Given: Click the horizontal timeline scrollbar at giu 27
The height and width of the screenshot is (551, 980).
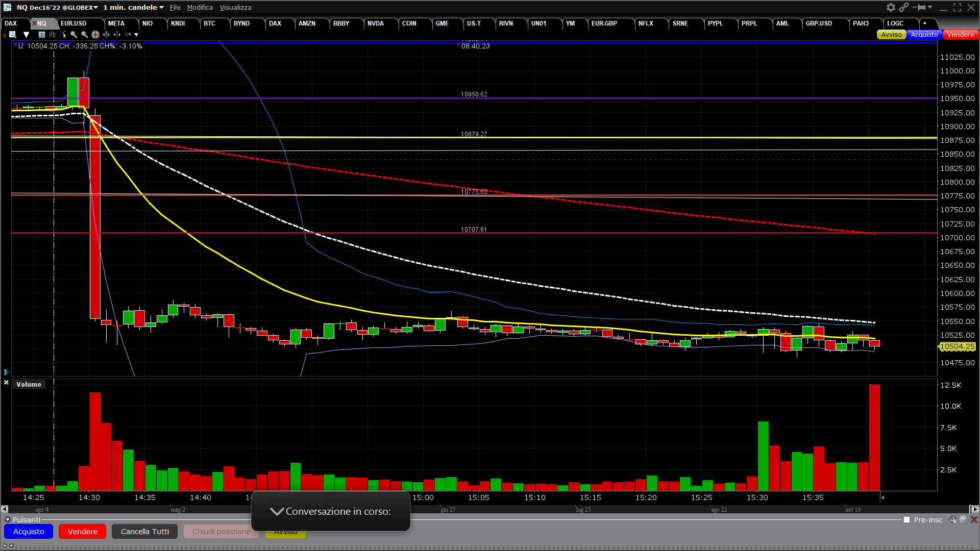Looking at the screenshot, I should 448,509.
